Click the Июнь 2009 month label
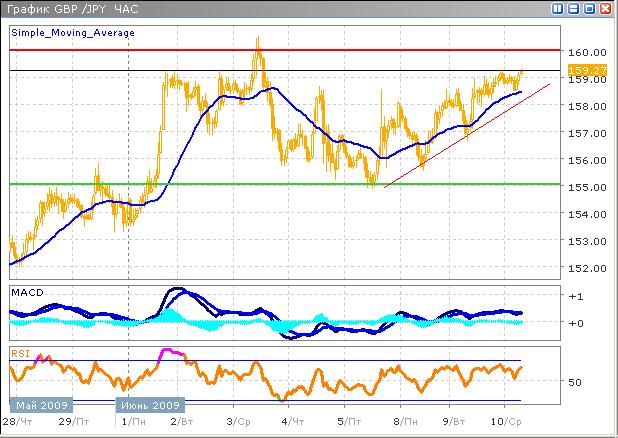Screen dimensions: 618x438 pos(150,405)
